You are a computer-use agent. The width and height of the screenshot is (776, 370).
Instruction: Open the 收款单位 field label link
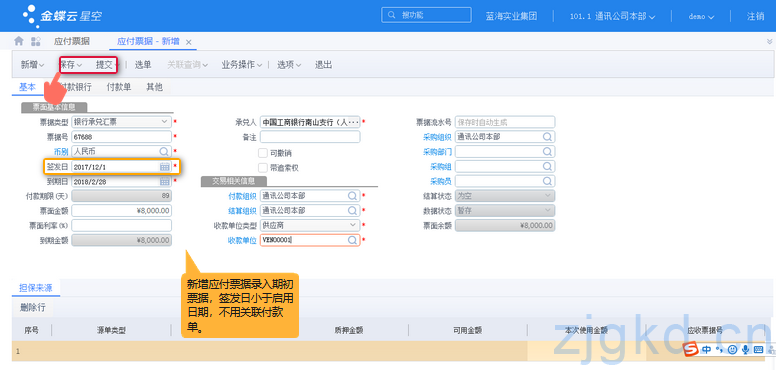(242, 240)
